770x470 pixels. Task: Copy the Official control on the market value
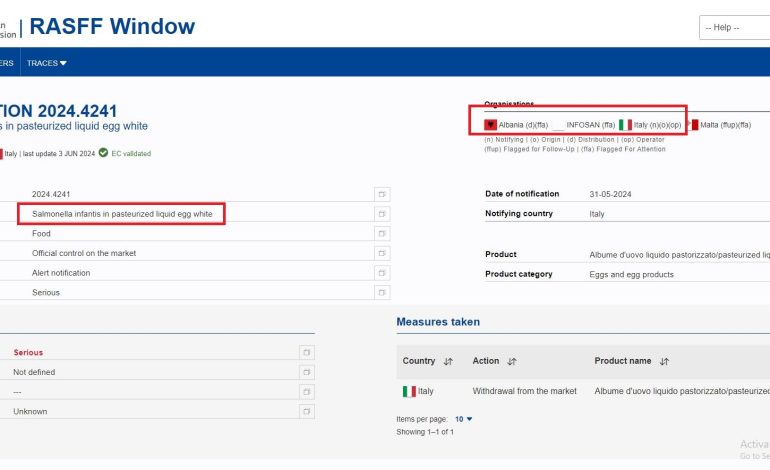(382, 253)
